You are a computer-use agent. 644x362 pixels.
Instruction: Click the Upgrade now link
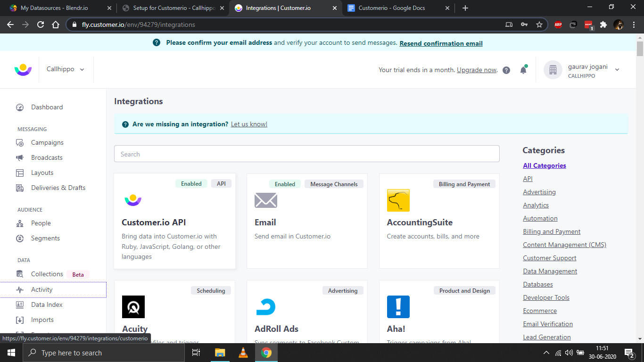tap(477, 70)
